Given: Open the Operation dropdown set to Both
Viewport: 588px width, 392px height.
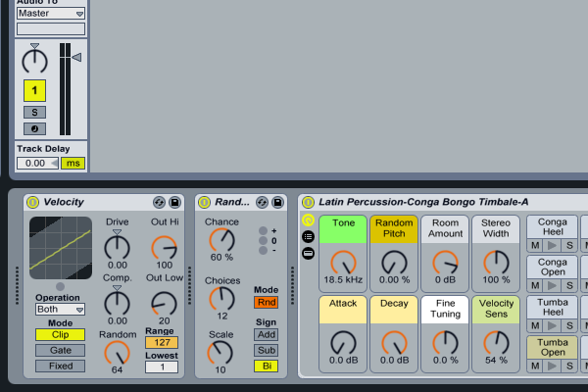Looking at the screenshot, I should click(59, 310).
